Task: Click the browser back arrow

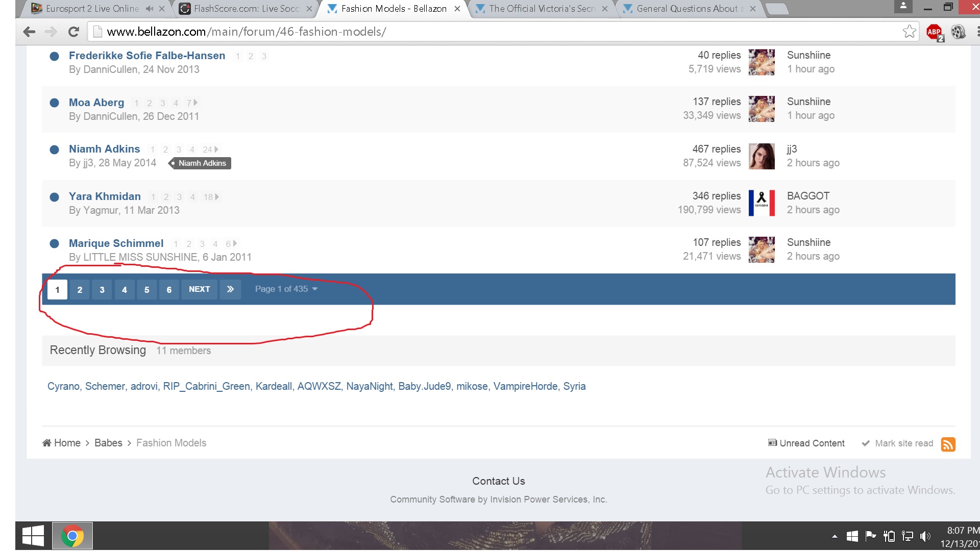Action: pyautogui.click(x=29, y=32)
